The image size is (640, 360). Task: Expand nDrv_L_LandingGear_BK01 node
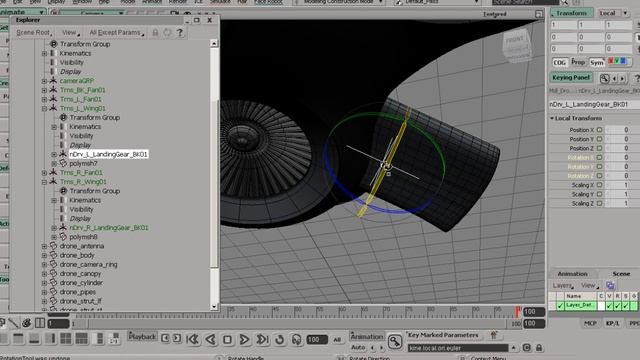54,155
